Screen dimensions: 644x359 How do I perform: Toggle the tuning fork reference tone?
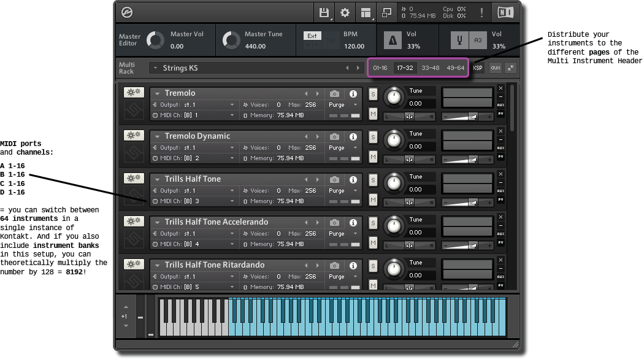point(459,41)
